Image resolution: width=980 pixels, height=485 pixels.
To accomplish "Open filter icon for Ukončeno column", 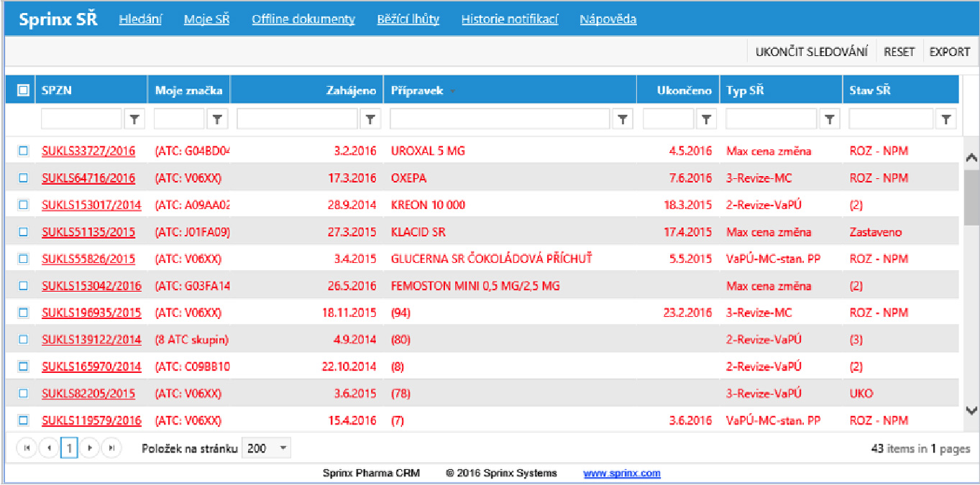I will (x=707, y=120).
